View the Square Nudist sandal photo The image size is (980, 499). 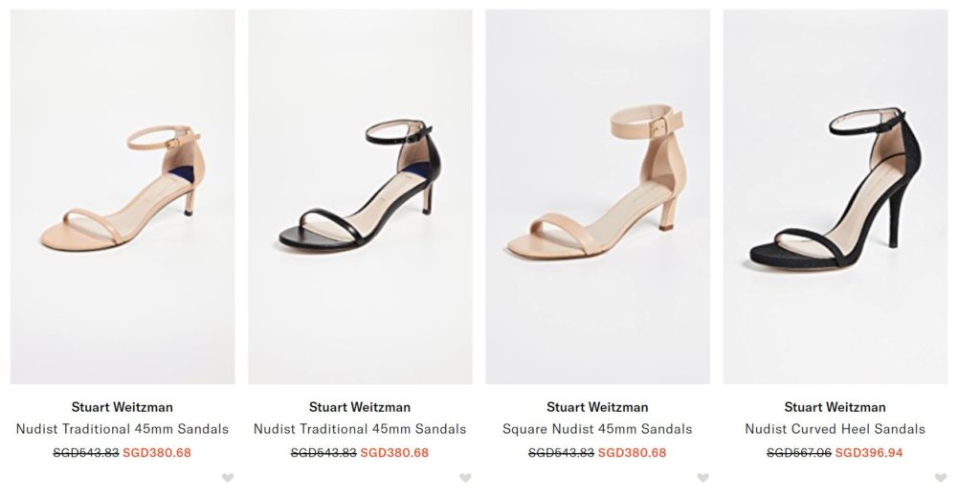597,196
